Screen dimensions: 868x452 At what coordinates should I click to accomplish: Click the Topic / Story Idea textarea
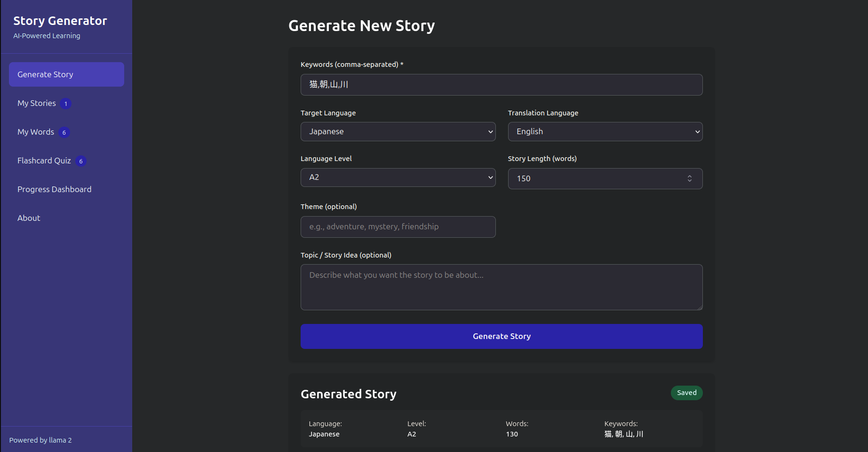(x=502, y=287)
